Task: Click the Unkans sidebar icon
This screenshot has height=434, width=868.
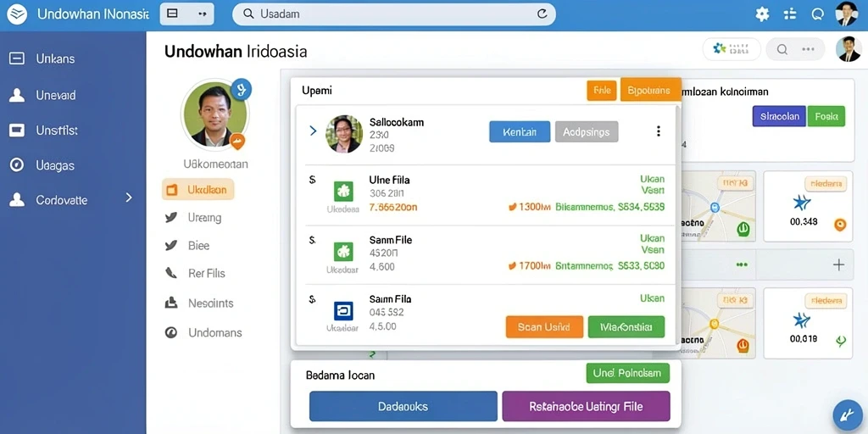Action: click(x=17, y=58)
